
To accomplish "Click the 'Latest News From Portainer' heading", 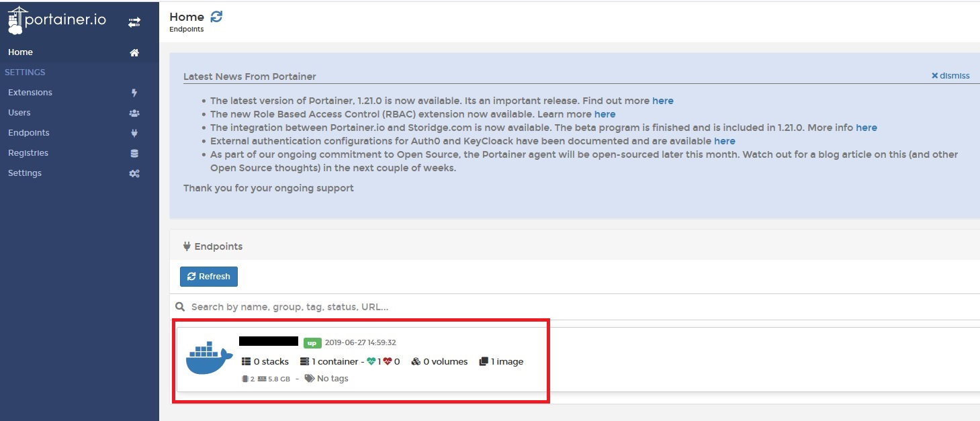I will (250, 77).
